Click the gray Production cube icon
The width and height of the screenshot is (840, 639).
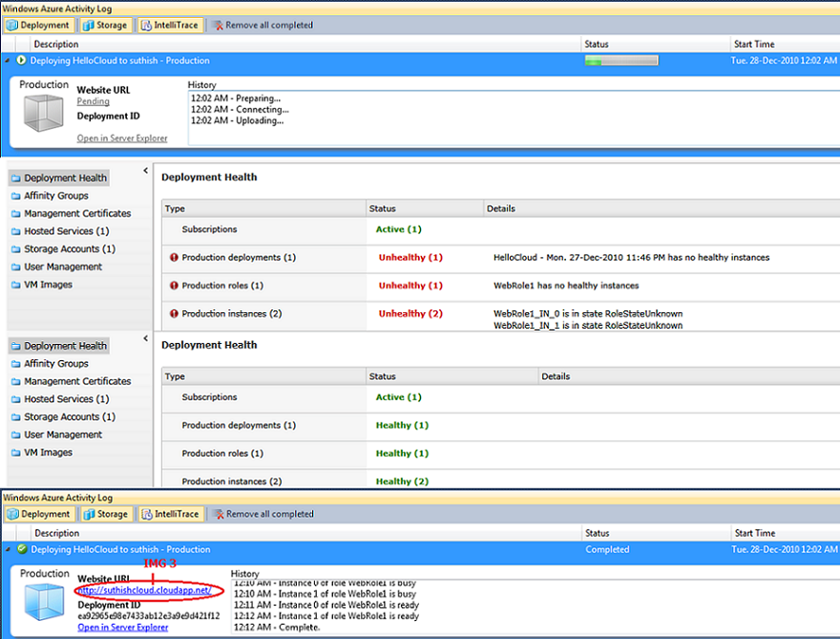[43, 113]
